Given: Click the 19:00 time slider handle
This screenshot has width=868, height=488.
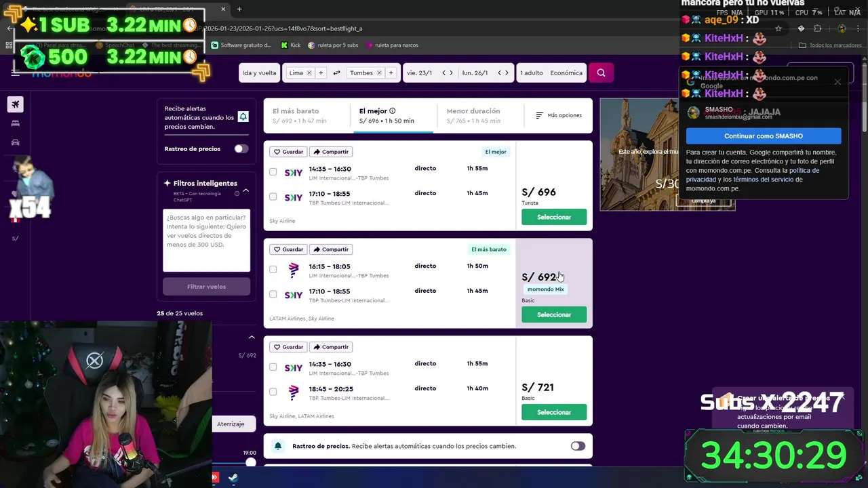Looking at the screenshot, I should pos(251,462).
